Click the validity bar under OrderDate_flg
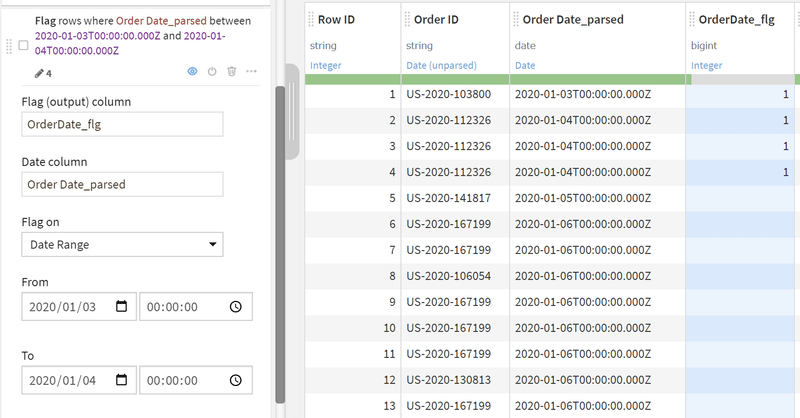Screen dimensions: 800x418 [x=740, y=79]
